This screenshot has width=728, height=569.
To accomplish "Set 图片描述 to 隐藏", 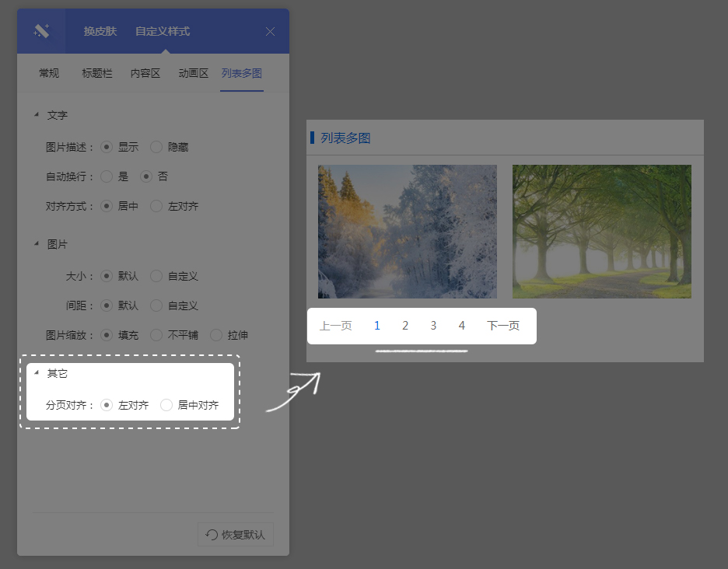I will 156,147.
